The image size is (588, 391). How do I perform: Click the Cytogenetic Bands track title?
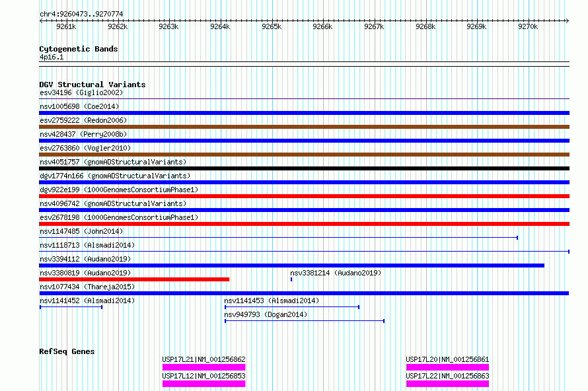click(x=79, y=49)
